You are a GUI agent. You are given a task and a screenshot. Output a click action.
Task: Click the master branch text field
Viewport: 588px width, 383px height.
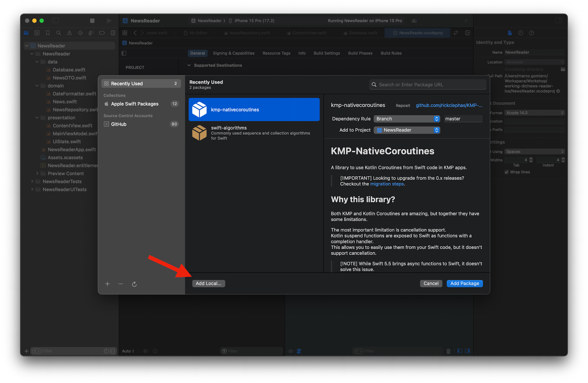coord(463,119)
